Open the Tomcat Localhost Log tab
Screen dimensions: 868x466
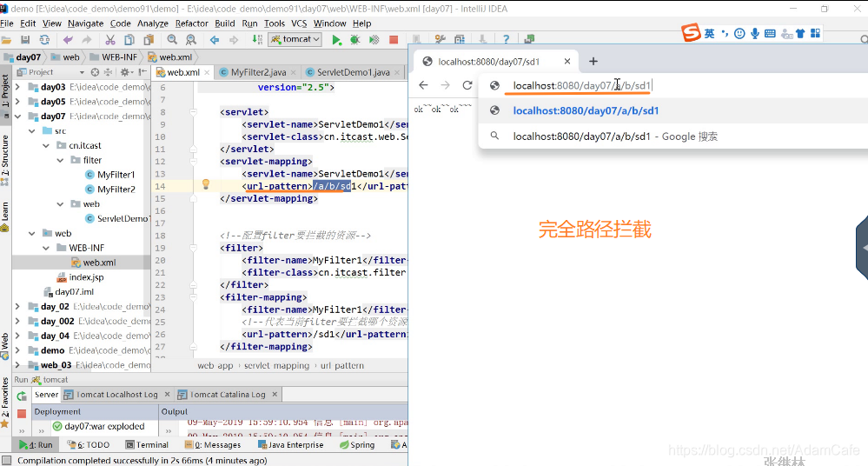(116, 395)
